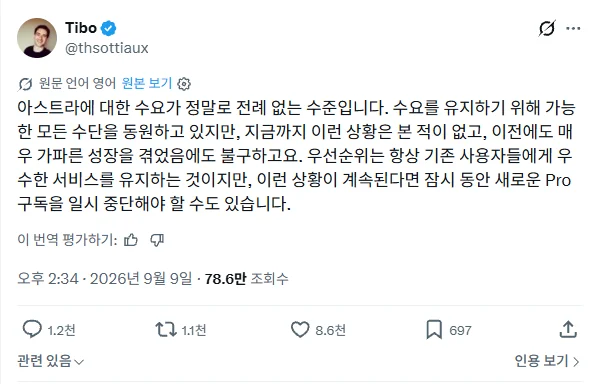This screenshot has width=596, height=384.
Task: Click the post timestamp 오후 2:34
Action: pyautogui.click(x=48, y=279)
